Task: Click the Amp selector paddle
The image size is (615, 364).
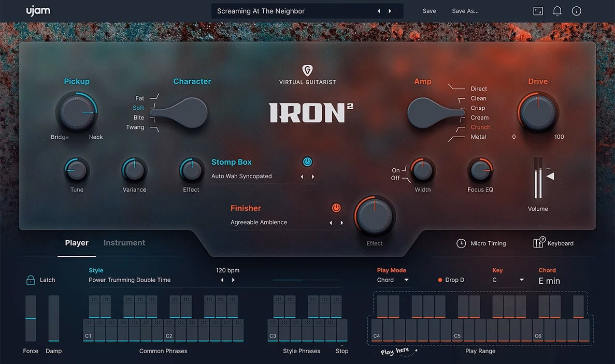Action: [x=435, y=113]
